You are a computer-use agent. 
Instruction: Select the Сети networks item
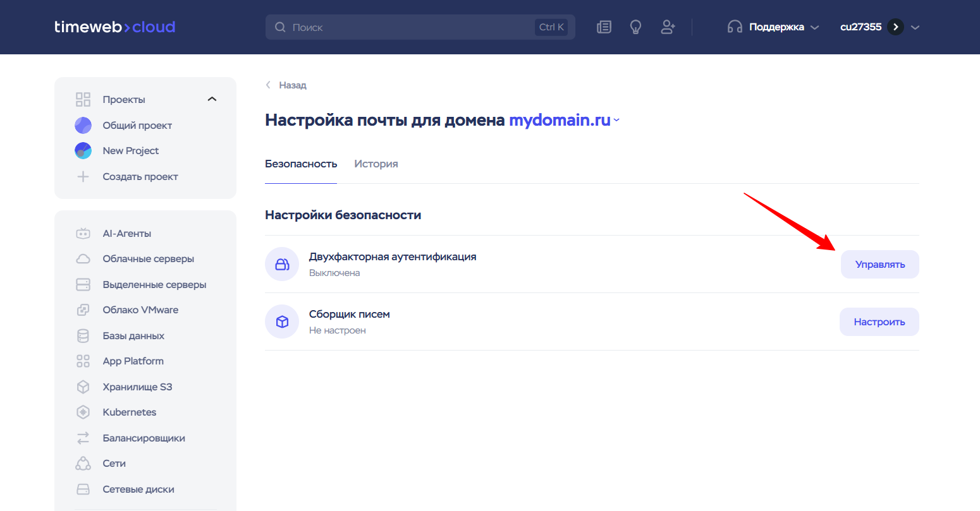pyautogui.click(x=114, y=464)
